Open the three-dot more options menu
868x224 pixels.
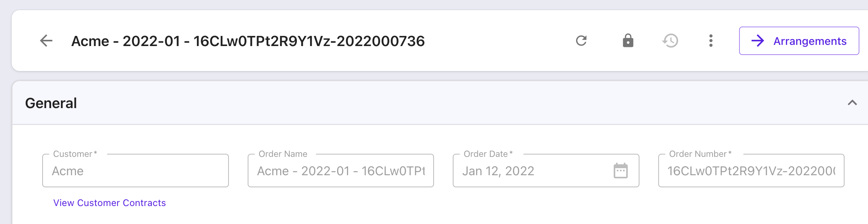click(x=711, y=41)
